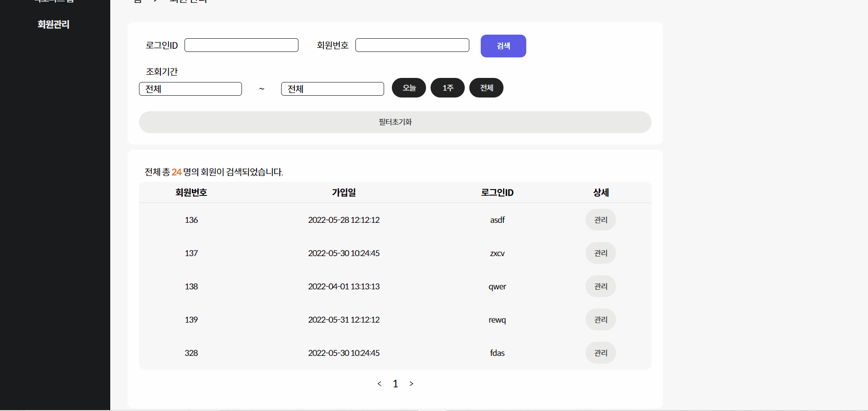Click login ID zxcv

[x=497, y=253]
